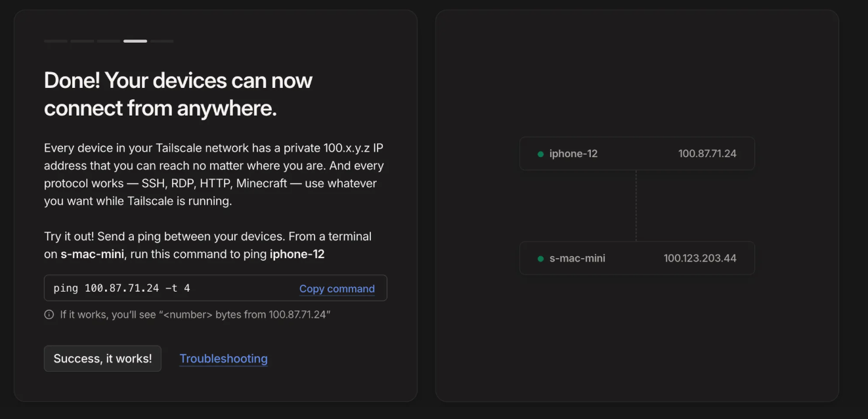868x419 pixels.
Task: Click the green status dot beside s-mac-mini
Action: [540, 259]
